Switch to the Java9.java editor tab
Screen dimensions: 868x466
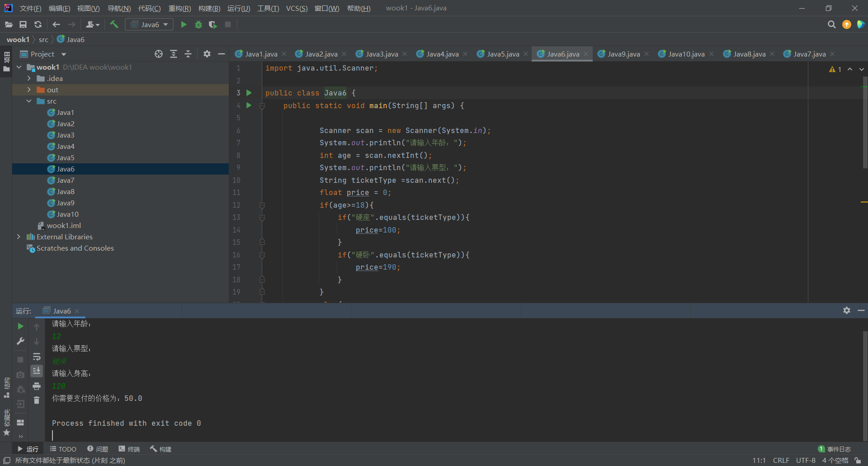point(623,54)
